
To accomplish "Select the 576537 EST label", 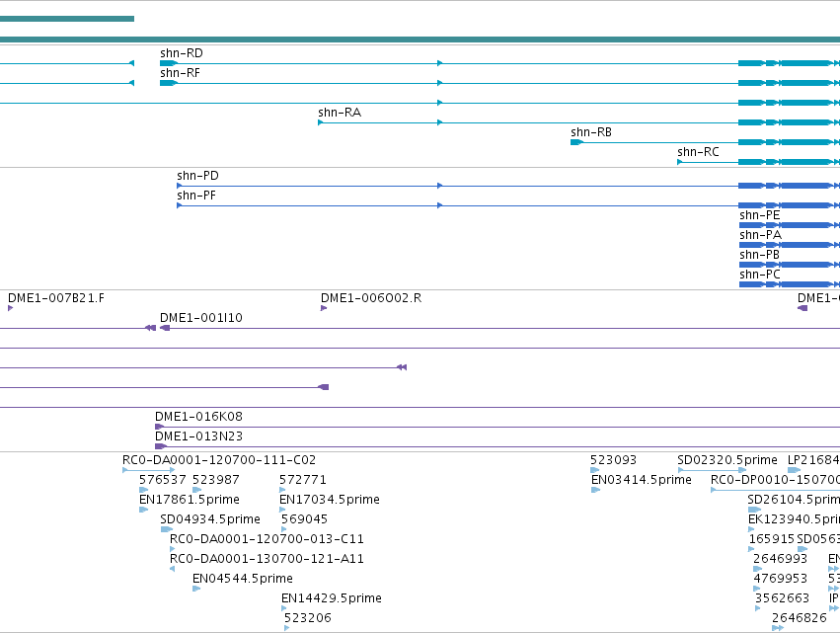I will click(162, 480).
